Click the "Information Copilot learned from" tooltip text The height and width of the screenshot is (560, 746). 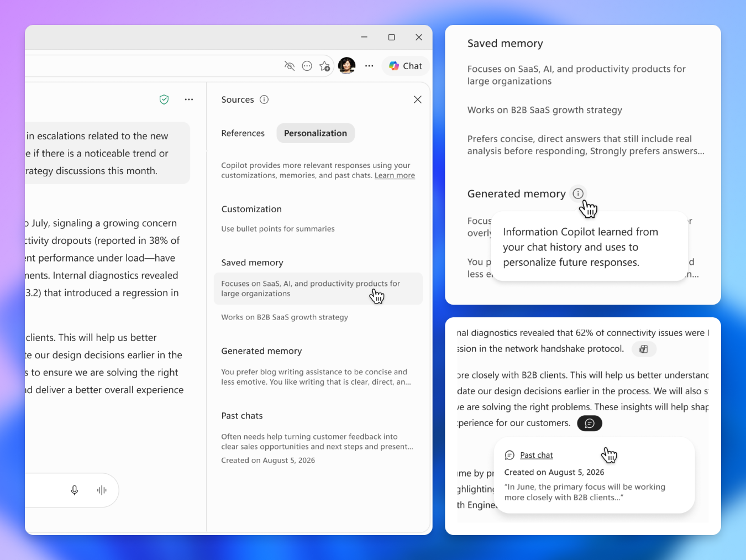[x=580, y=247]
